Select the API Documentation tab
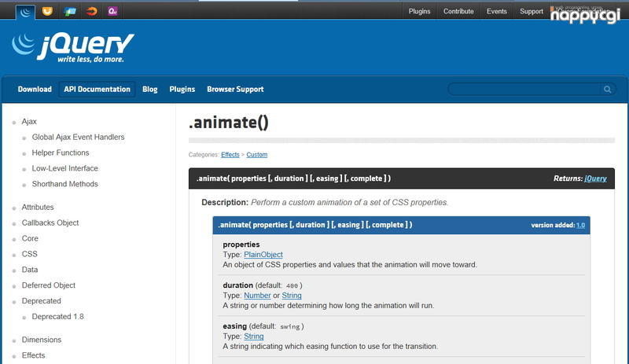 click(97, 89)
